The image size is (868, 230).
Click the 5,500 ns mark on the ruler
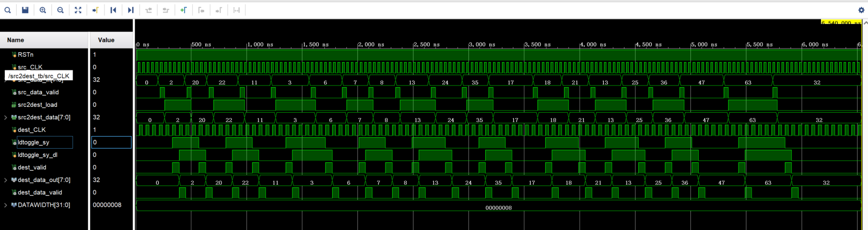760,45
